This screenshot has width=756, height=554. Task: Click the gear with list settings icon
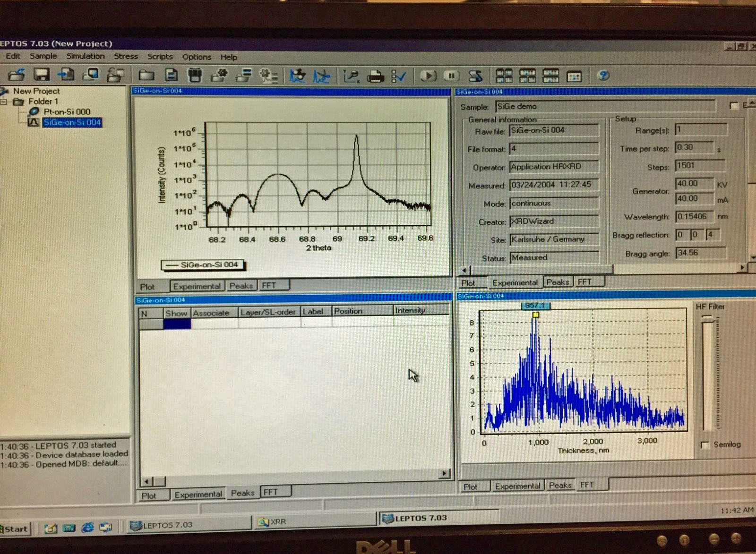click(268, 76)
